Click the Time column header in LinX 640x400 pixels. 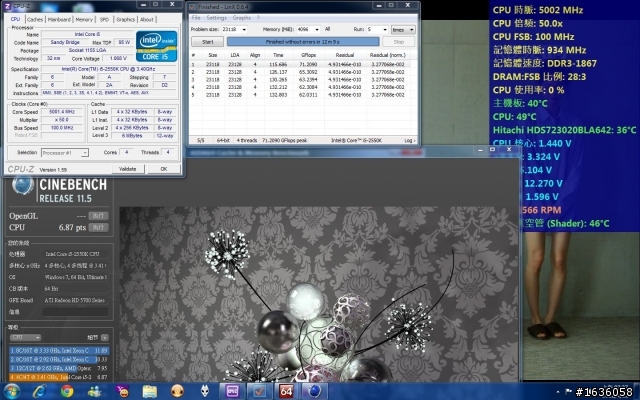(278, 55)
